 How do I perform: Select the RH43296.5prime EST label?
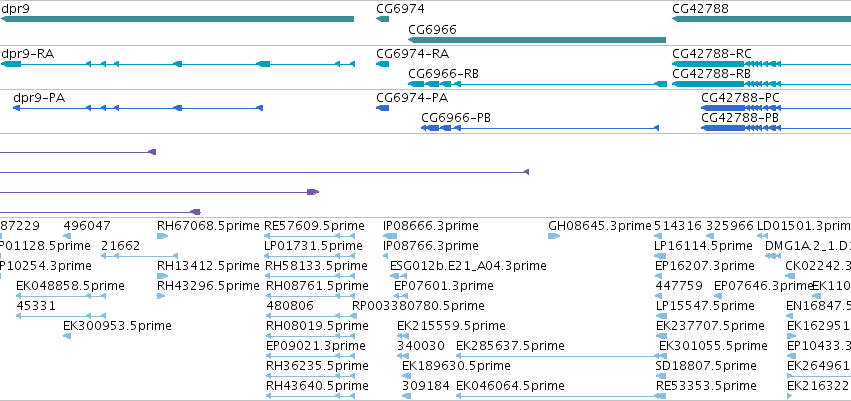(209, 286)
